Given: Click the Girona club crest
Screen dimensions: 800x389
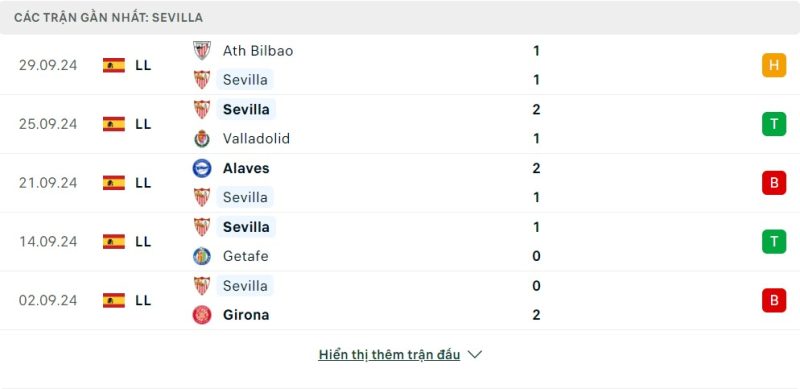Looking at the screenshot, I should click(x=202, y=314).
